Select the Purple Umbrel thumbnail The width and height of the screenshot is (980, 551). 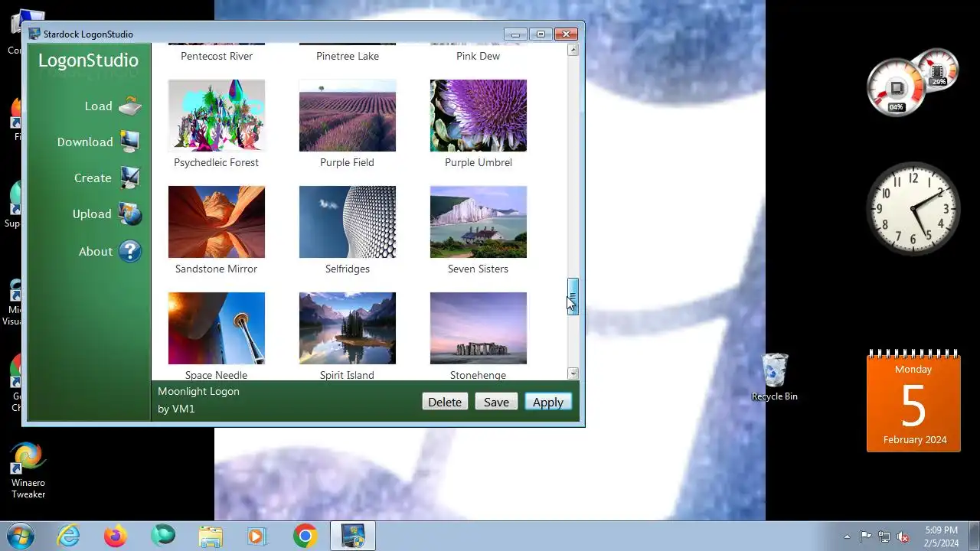click(479, 116)
